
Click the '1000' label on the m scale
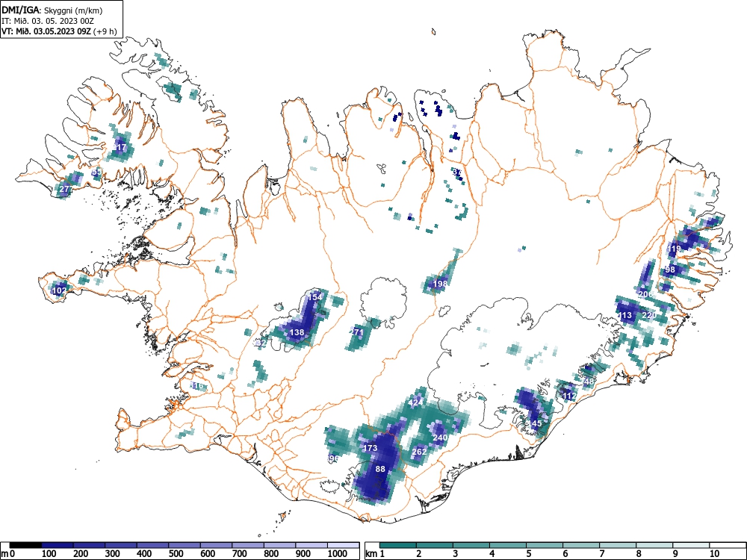pos(338,554)
